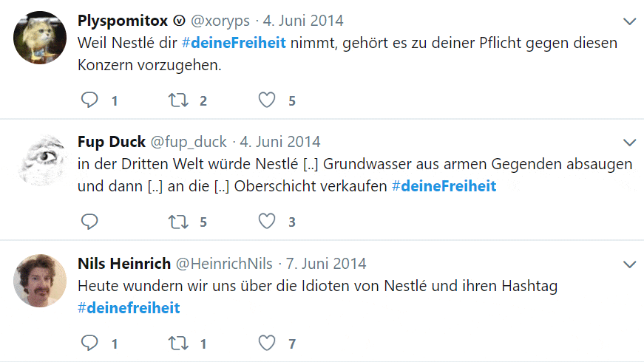
Task: Click the @fup_duck username handle
Action: coord(189,142)
